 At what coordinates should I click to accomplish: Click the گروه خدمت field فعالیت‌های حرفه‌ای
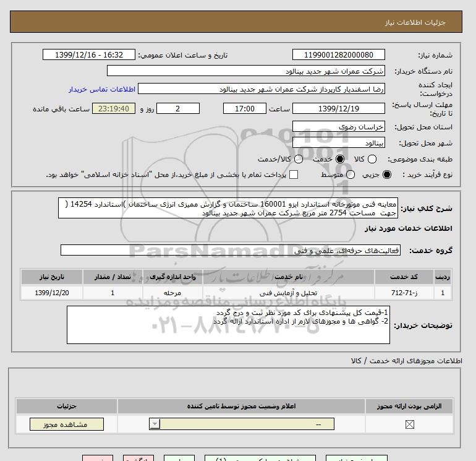[231, 251]
